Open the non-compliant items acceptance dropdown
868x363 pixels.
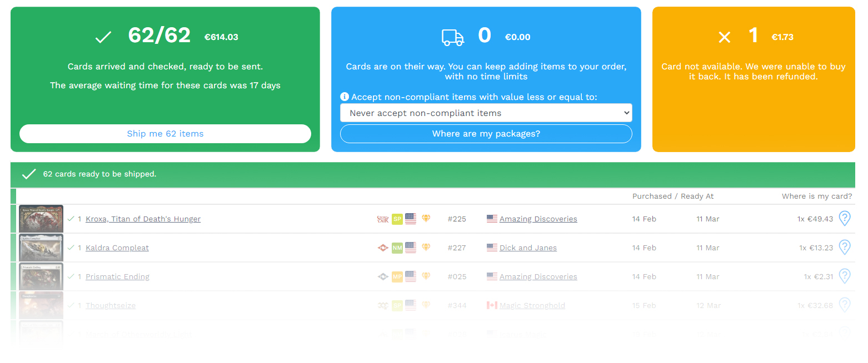click(486, 113)
